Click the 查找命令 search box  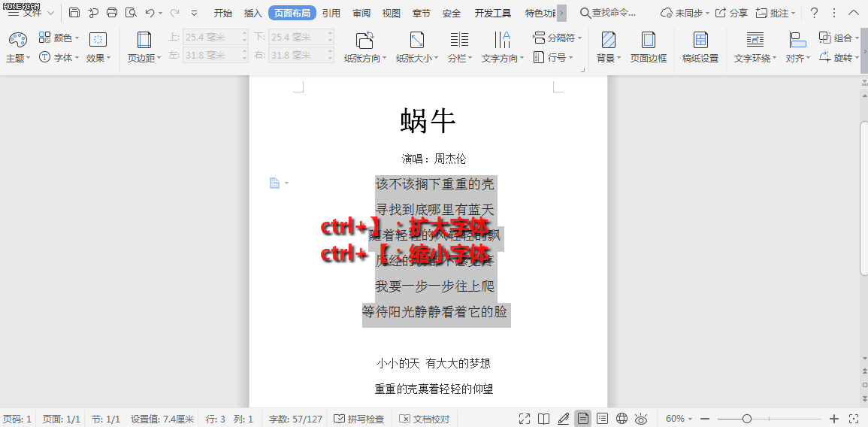(609, 13)
